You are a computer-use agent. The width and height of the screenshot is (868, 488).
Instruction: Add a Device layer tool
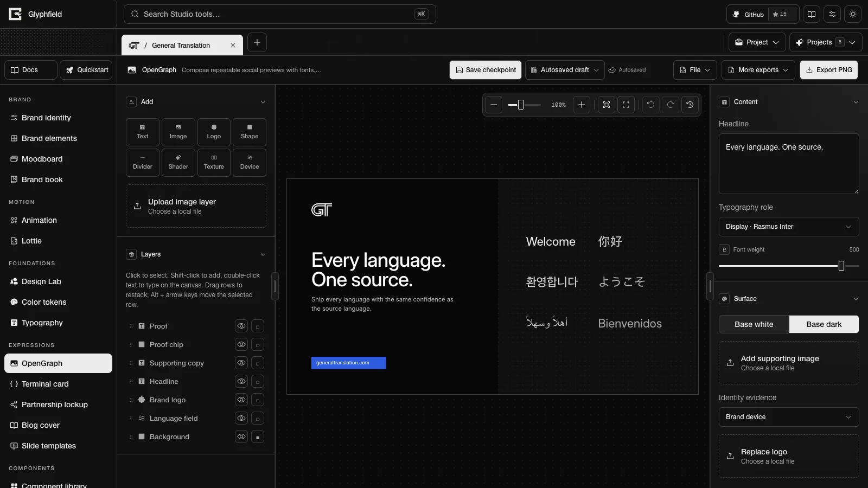250,163
